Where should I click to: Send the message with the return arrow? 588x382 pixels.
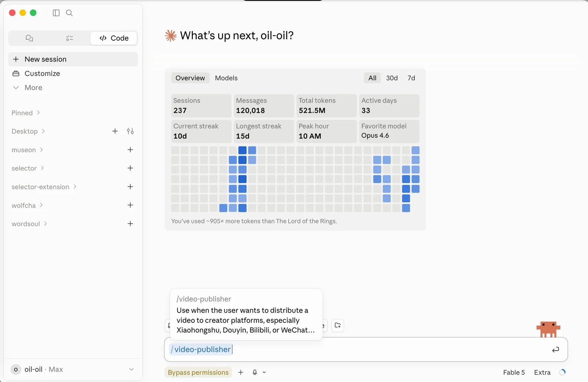556,350
